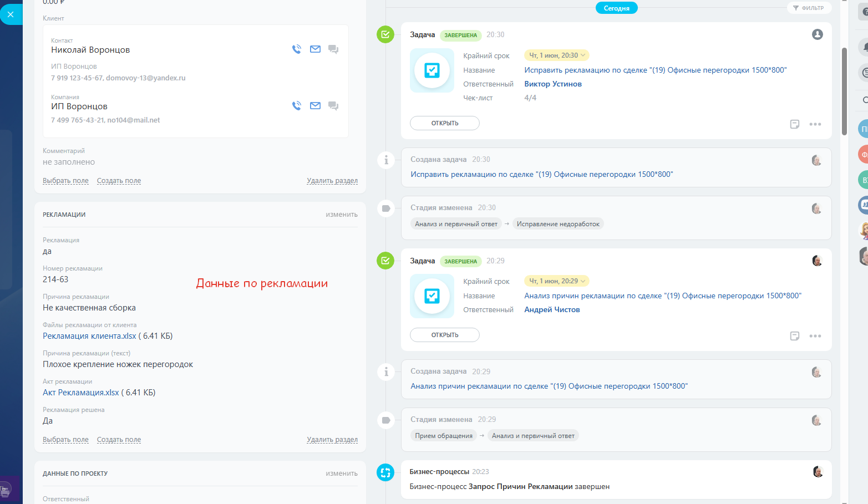Click email icon for contact Николай Воронцов

coord(315,49)
